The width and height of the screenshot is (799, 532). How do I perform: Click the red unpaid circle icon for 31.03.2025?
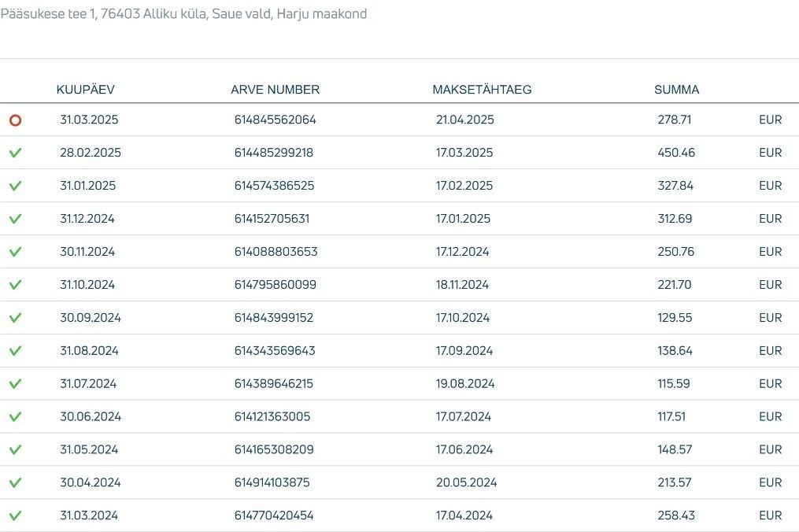(15, 120)
